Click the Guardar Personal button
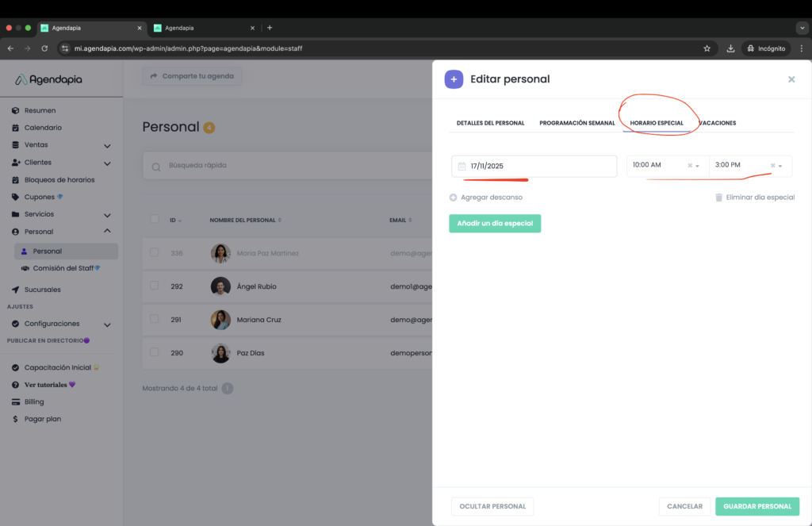 tap(756, 506)
